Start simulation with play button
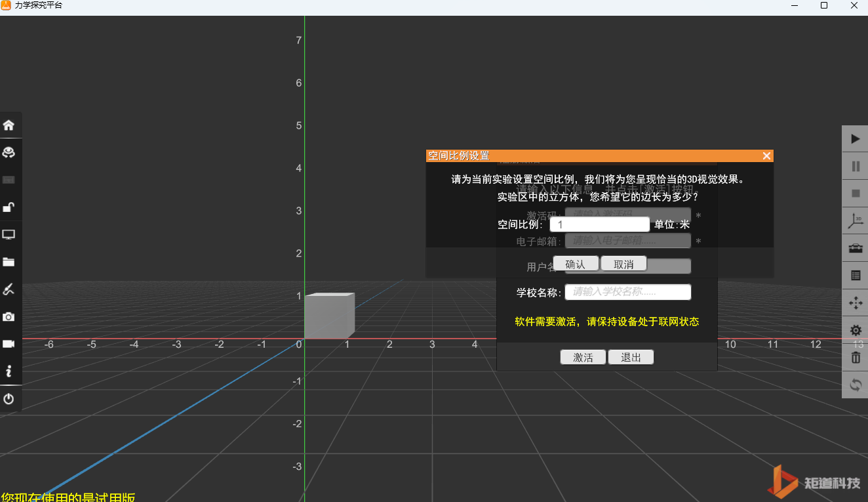The image size is (868, 502). point(855,139)
